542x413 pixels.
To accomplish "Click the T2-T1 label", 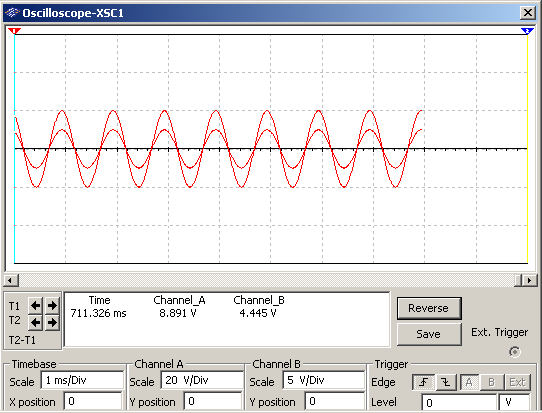I will coord(22,340).
